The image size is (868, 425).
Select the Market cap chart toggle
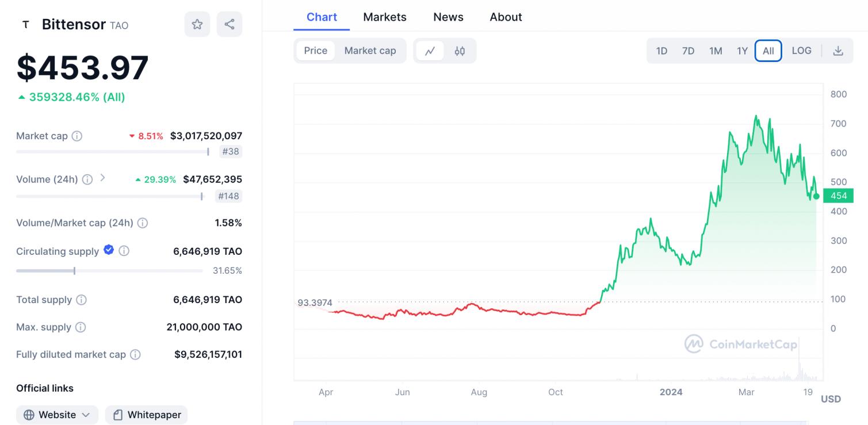coord(370,51)
